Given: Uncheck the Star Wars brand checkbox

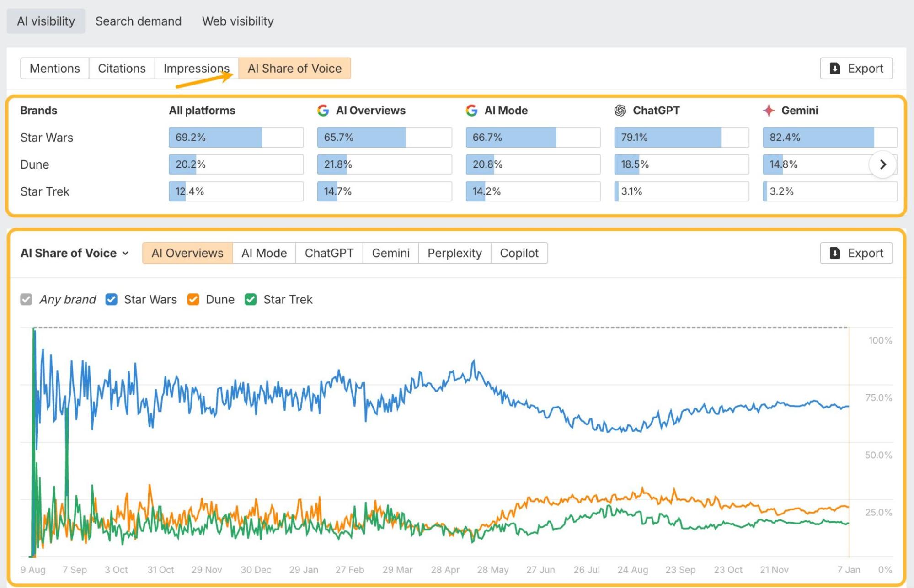Looking at the screenshot, I should pyautogui.click(x=111, y=300).
